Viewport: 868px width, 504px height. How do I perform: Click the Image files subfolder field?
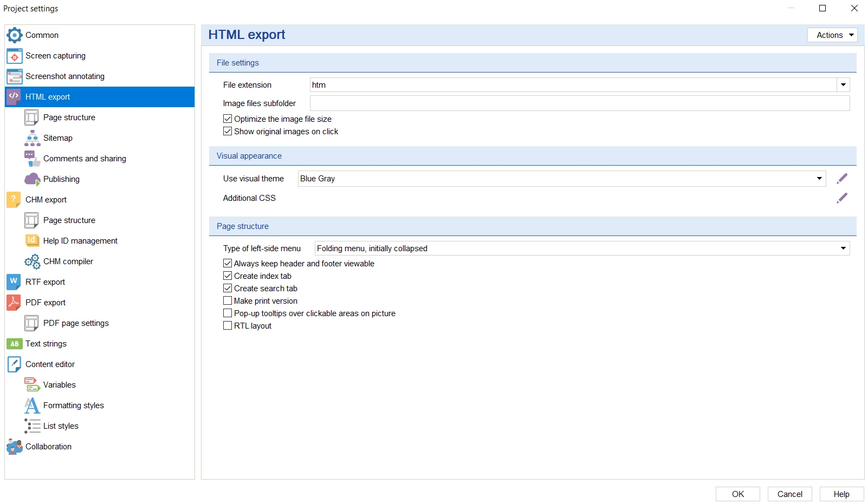point(580,103)
